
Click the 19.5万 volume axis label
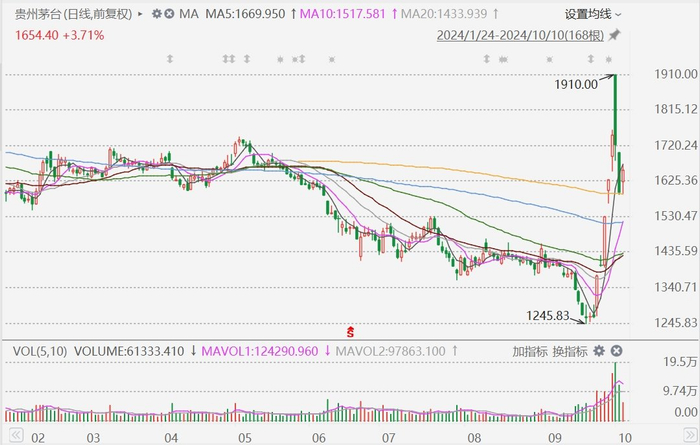(x=680, y=362)
